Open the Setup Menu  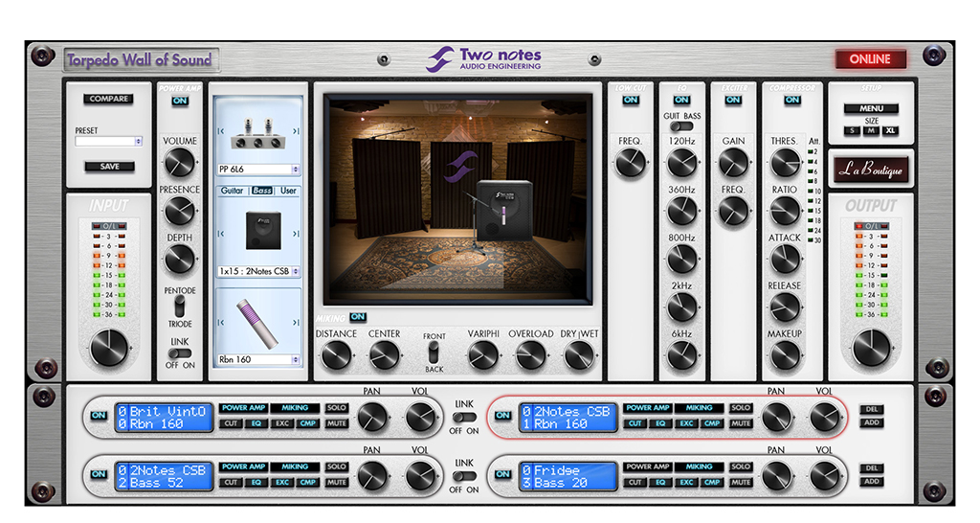[870, 108]
